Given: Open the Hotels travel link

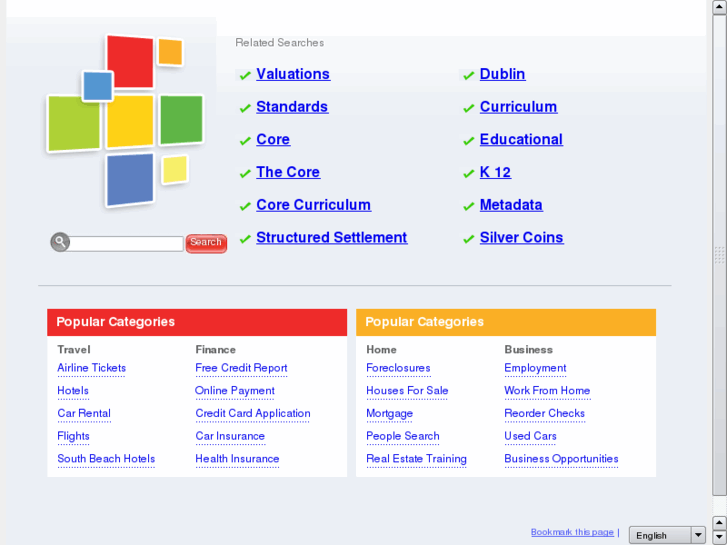Looking at the screenshot, I should coord(73,391).
